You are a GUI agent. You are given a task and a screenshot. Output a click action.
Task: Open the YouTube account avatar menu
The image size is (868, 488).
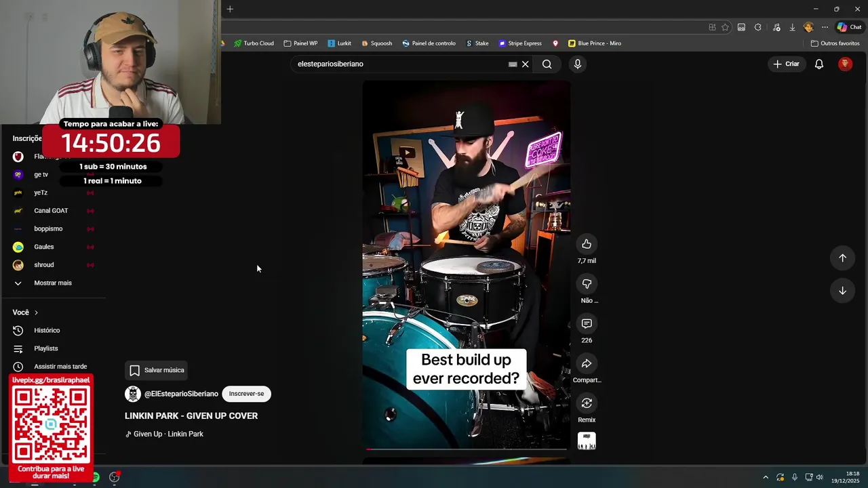coord(845,64)
